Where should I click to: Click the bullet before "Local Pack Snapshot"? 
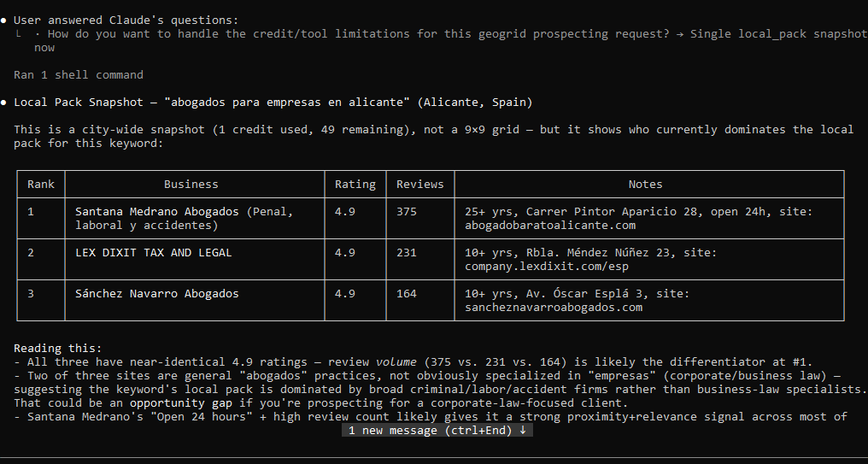4,103
